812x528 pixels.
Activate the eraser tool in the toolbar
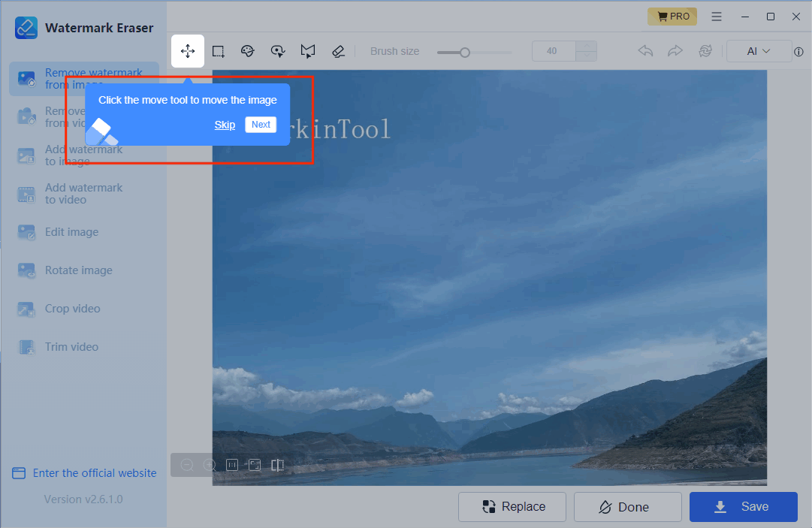pos(338,51)
